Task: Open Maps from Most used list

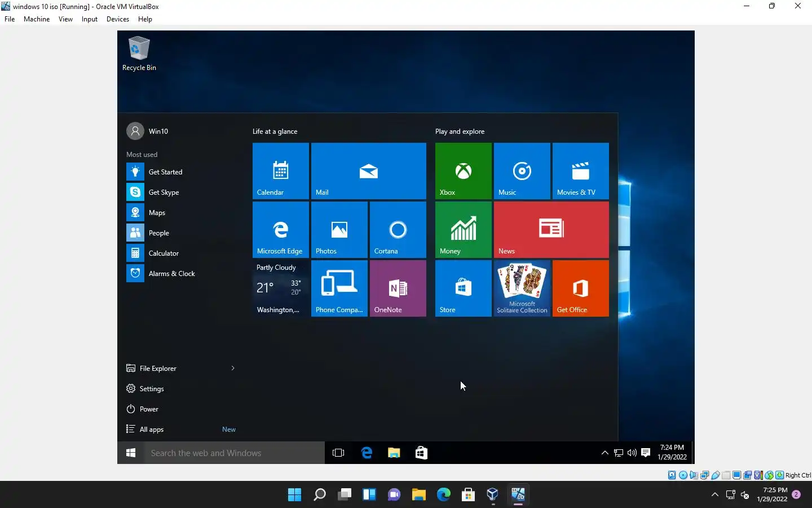Action: pyautogui.click(x=180, y=212)
